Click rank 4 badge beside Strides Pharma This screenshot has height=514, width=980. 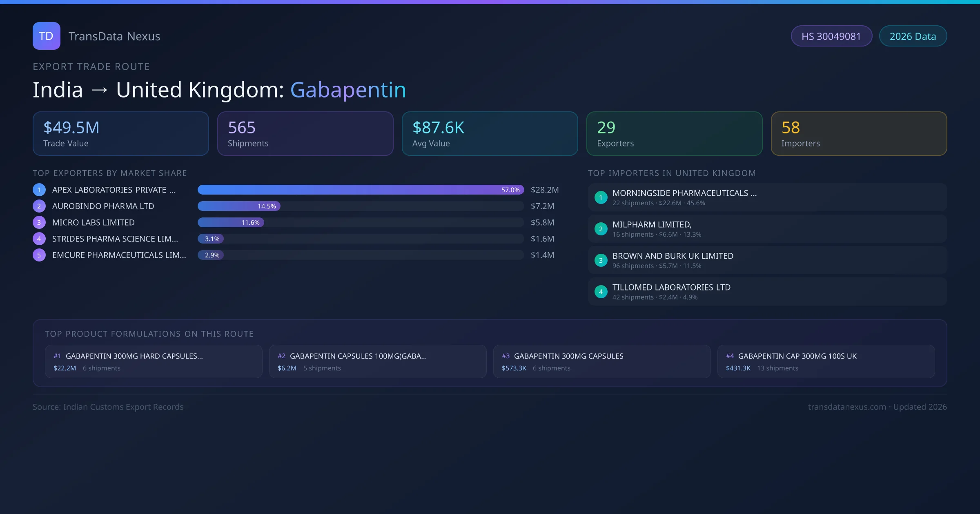pos(39,239)
